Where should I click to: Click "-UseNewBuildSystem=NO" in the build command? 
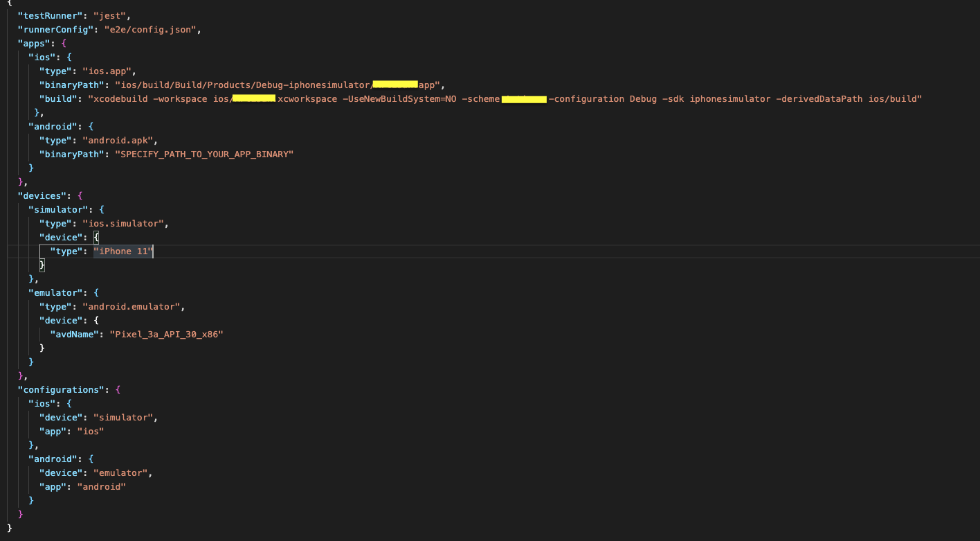pos(401,98)
